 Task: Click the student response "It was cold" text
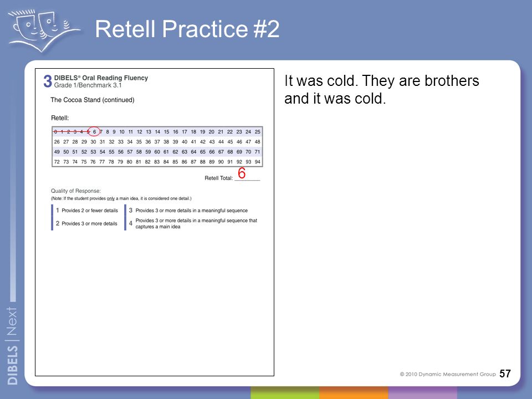coord(382,90)
